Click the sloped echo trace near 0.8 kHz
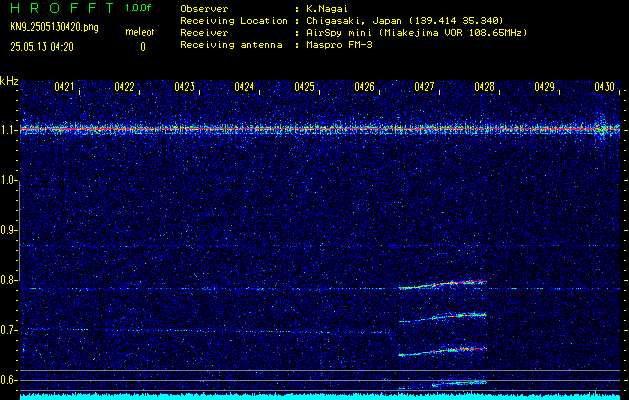The height and width of the screenshot is (400, 629). click(x=442, y=284)
